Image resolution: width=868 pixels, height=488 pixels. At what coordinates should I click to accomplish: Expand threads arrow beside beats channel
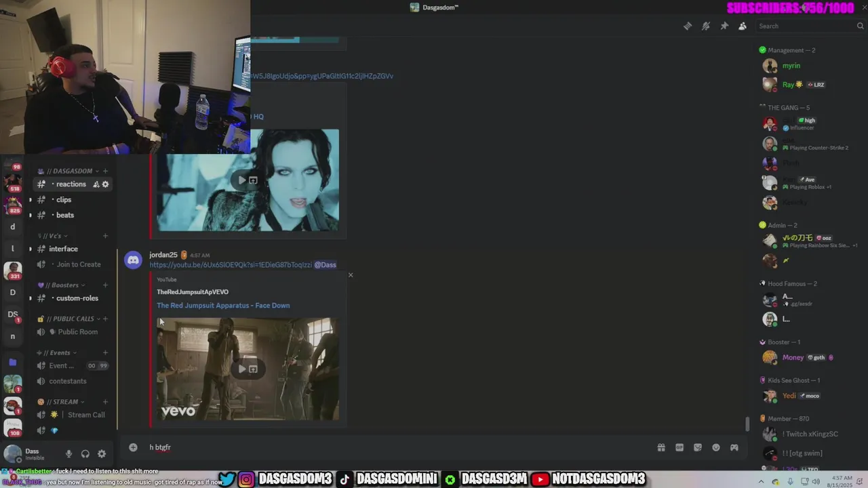point(30,215)
